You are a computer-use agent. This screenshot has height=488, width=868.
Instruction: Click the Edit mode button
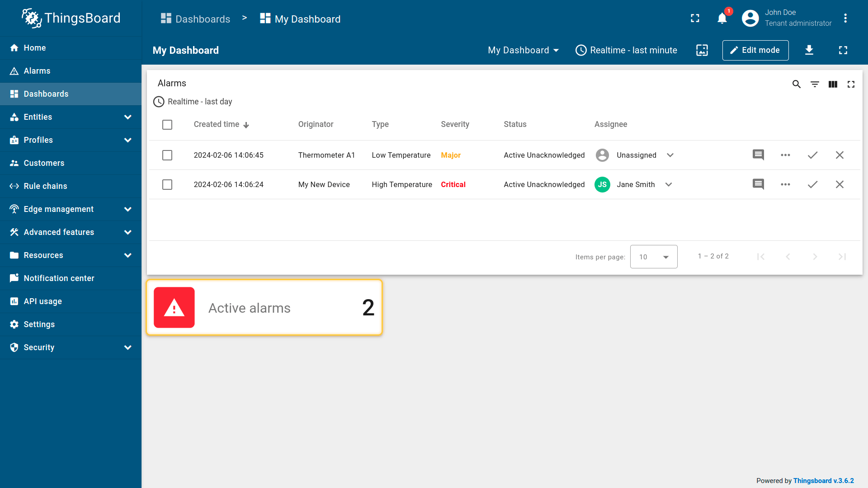(x=755, y=50)
